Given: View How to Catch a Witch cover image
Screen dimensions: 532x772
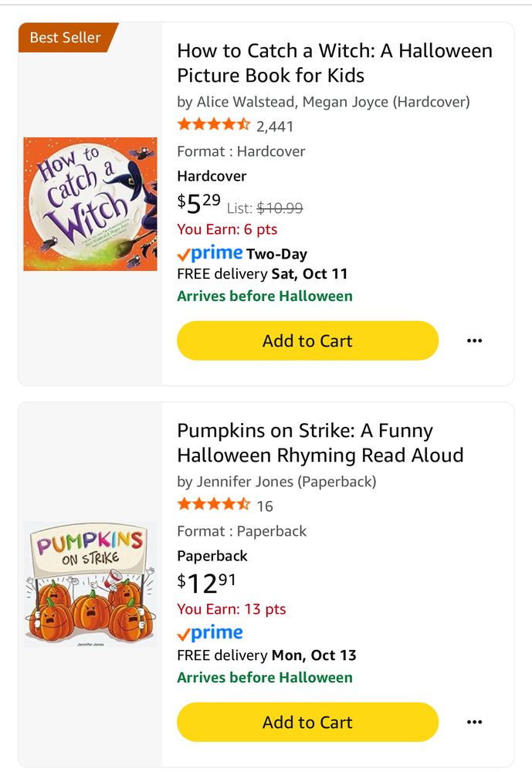Looking at the screenshot, I should [x=90, y=204].
